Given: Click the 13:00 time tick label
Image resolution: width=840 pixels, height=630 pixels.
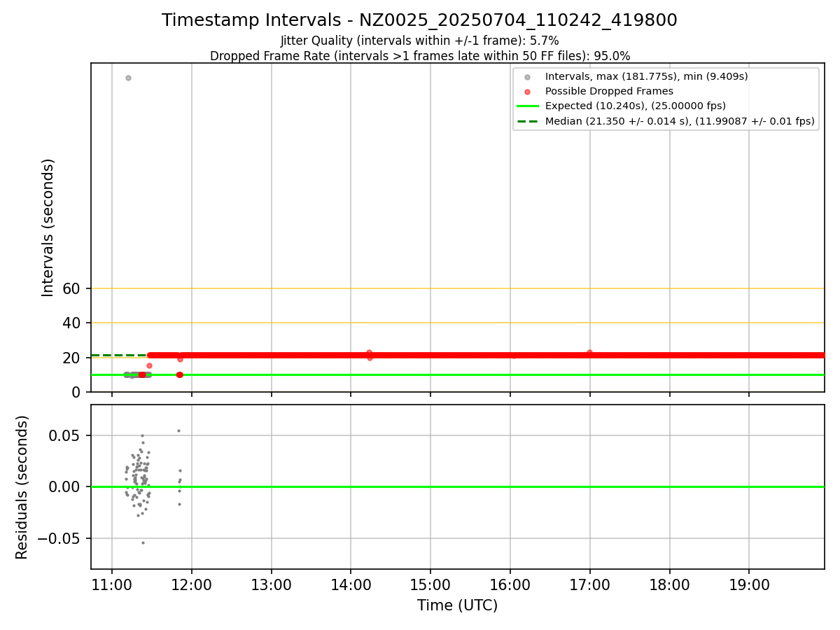Looking at the screenshot, I should [x=272, y=585].
